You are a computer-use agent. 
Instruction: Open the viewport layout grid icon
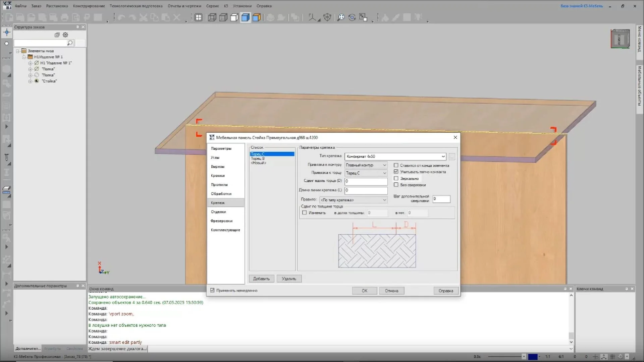[x=199, y=17]
